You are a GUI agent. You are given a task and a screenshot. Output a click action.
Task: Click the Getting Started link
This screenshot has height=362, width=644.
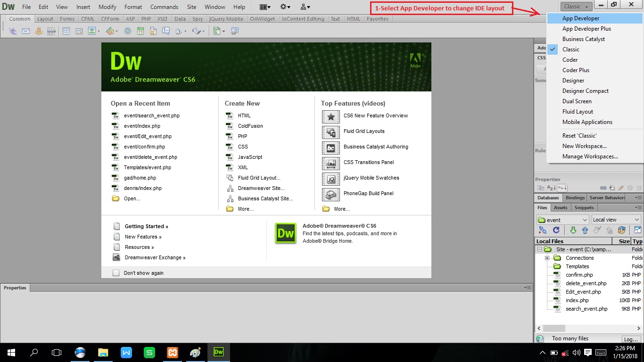point(146,226)
